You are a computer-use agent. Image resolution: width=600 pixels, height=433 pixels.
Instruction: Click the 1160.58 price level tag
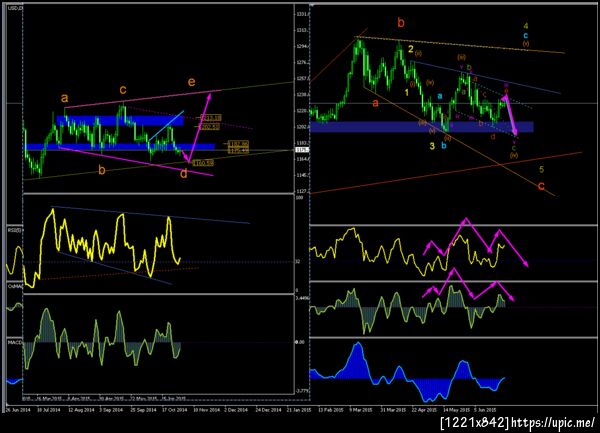[203, 163]
